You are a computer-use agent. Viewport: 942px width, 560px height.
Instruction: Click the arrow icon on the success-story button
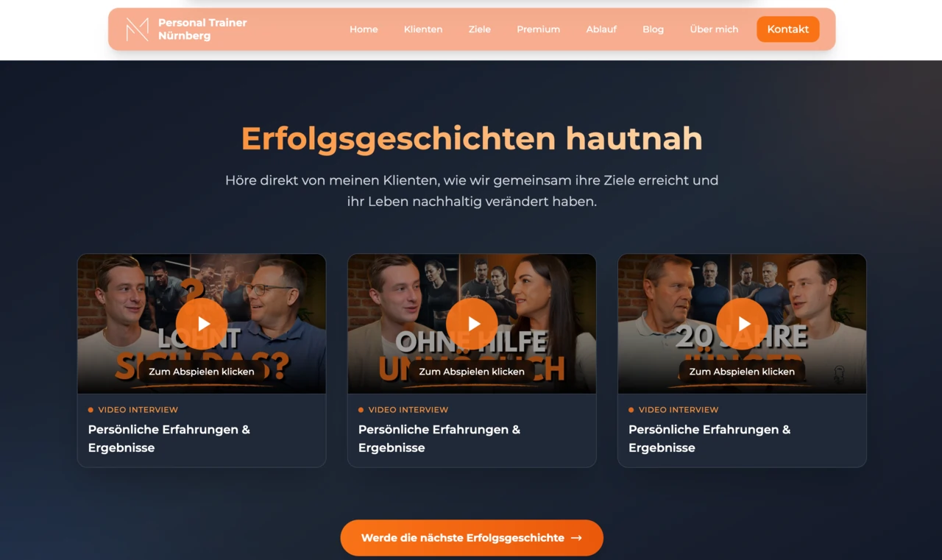(576, 538)
